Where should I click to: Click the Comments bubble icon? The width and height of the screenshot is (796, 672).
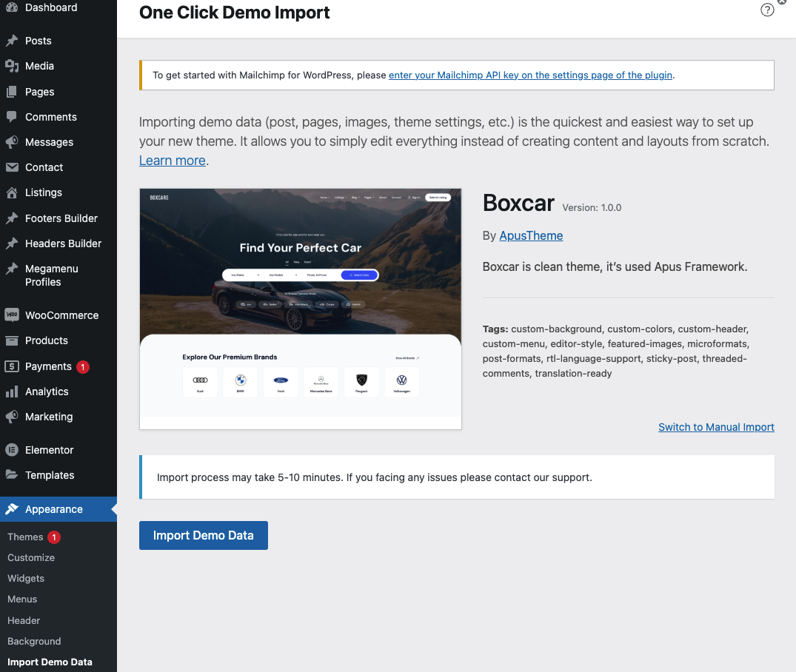click(12, 117)
